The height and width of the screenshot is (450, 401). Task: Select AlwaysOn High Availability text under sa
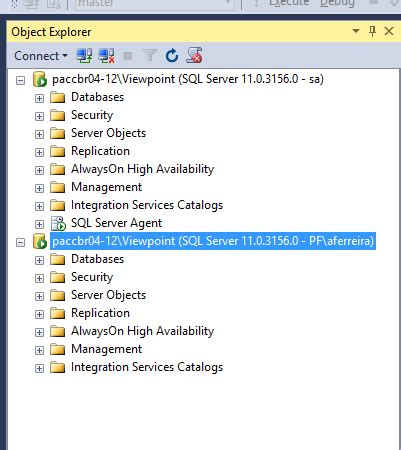coord(142,169)
